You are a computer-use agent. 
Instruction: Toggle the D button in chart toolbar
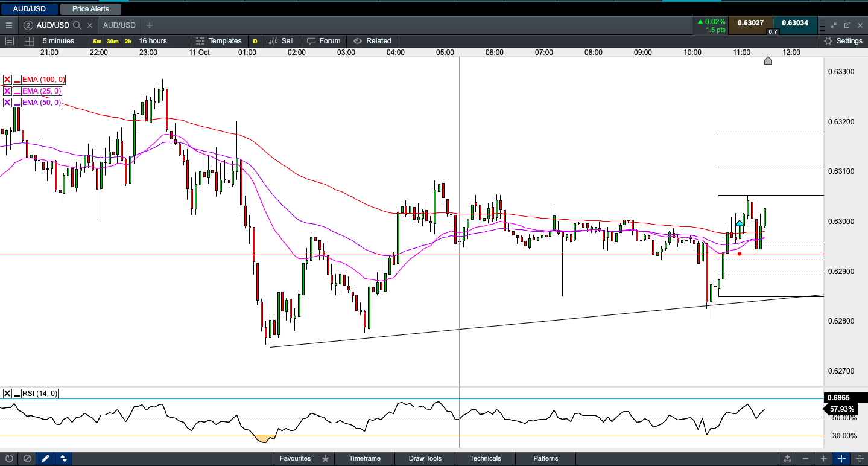[255, 41]
